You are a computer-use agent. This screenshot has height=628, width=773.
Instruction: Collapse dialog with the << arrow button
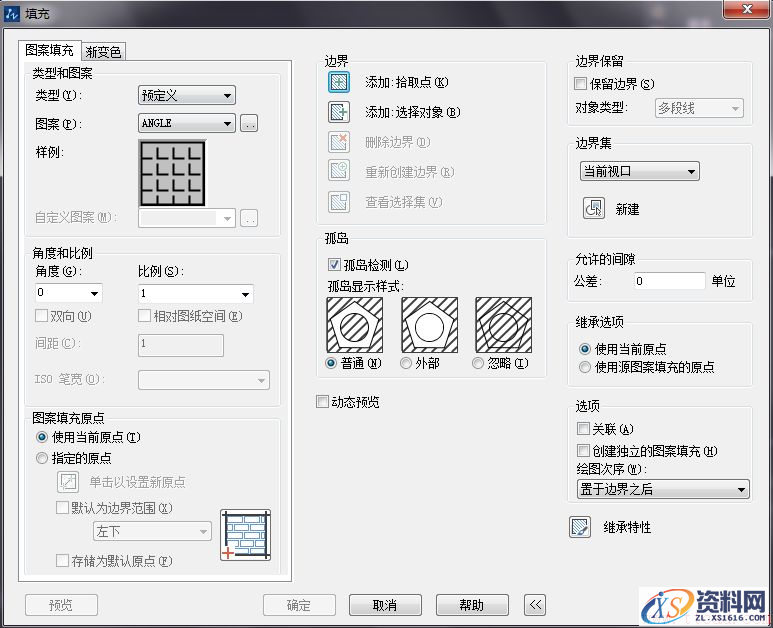coord(535,605)
